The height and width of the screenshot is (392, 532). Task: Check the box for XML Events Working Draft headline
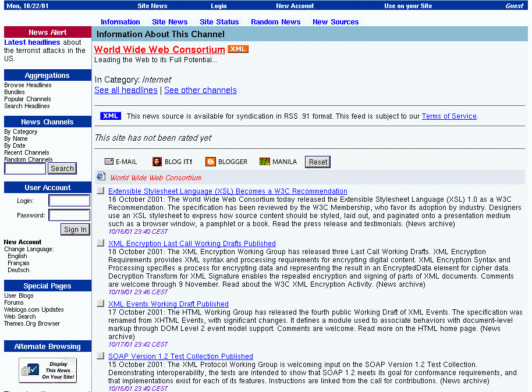(101, 304)
